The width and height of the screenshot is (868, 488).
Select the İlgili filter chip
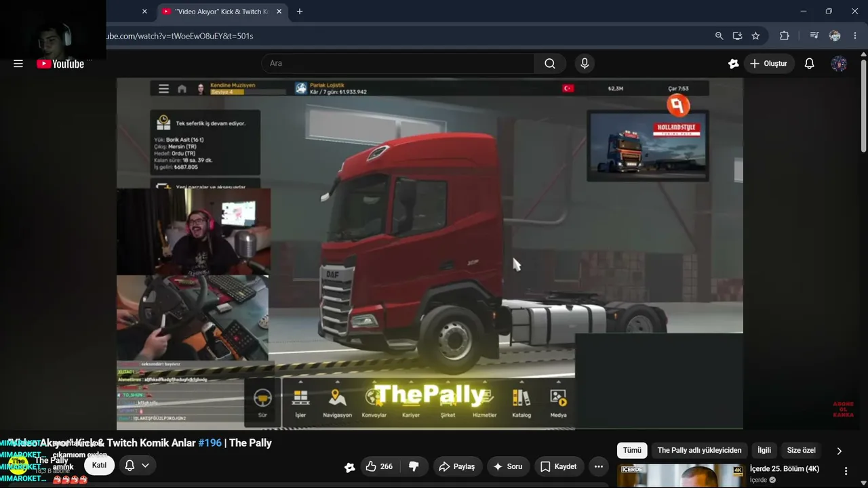[x=764, y=450]
